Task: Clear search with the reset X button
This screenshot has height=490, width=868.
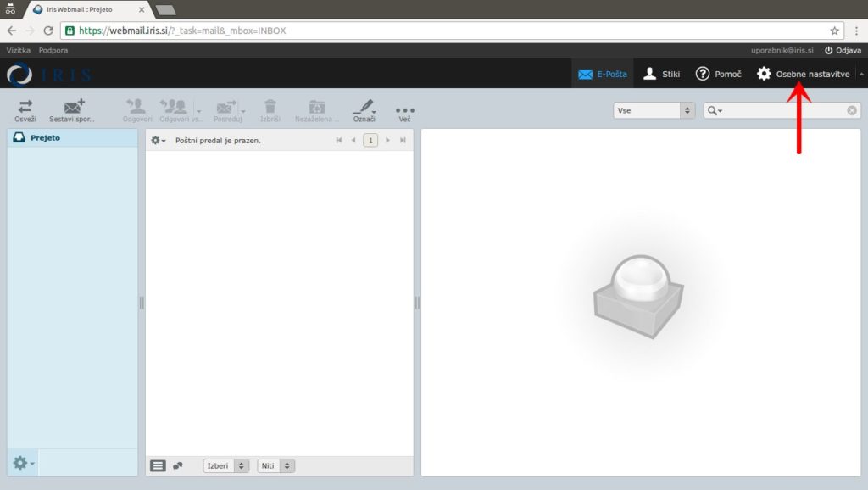Action: (x=852, y=110)
